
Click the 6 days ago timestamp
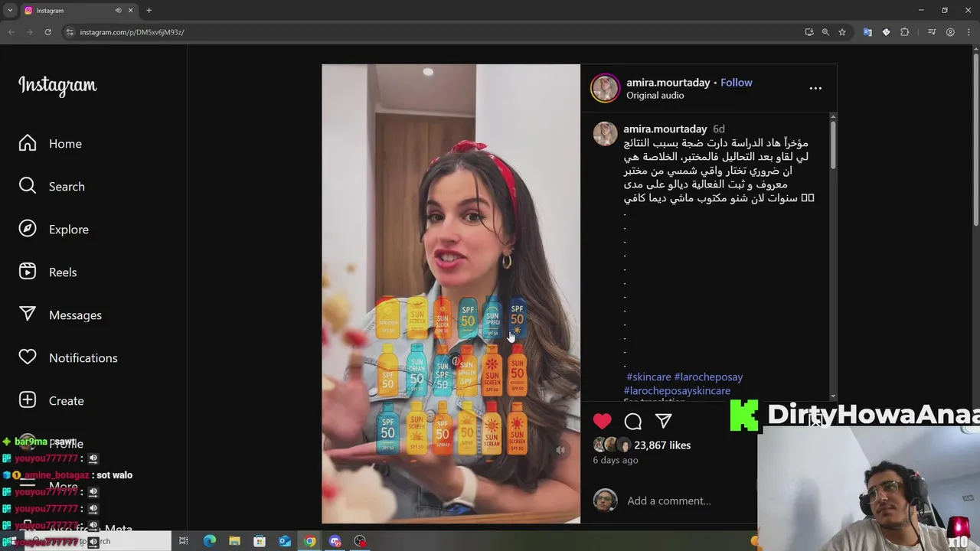pos(616,461)
